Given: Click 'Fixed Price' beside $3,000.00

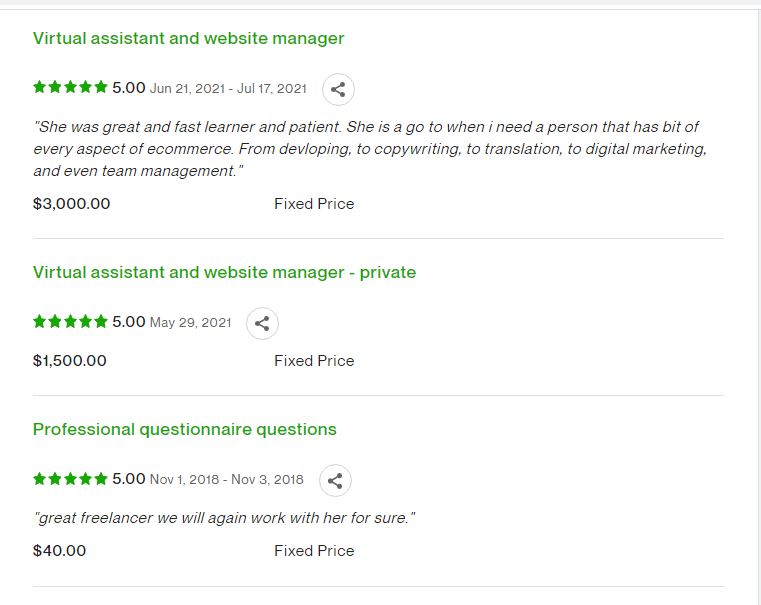Looking at the screenshot, I should (x=314, y=204).
